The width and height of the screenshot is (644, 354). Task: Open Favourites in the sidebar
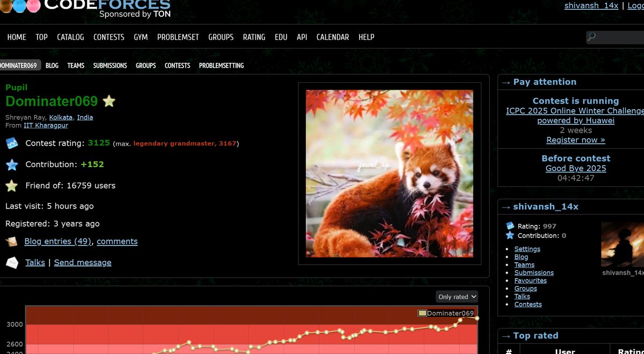coord(531,280)
